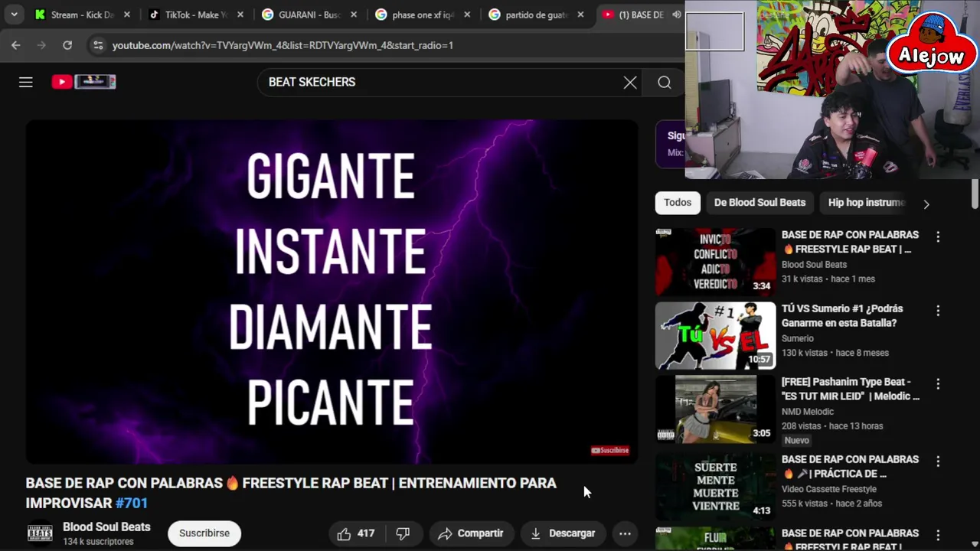Open options for TÚ VS Sumerio video
The width and height of the screenshot is (980, 551).
(x=938, y=311)
